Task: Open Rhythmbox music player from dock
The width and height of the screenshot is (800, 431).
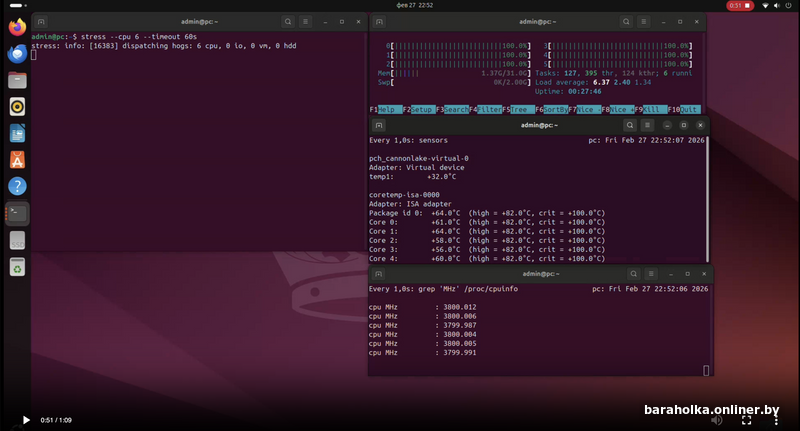Action: point(17,107)
